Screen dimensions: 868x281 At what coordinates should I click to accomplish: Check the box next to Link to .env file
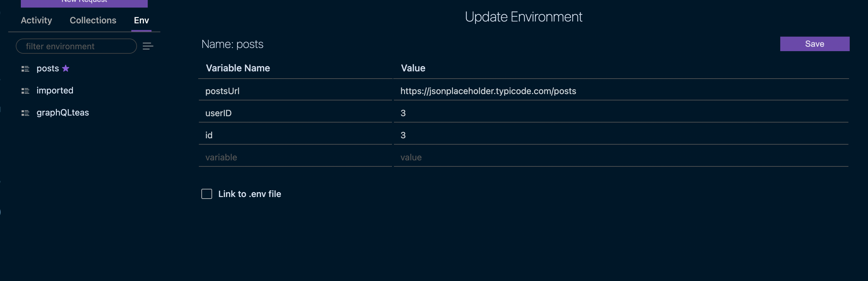point(206,194)
